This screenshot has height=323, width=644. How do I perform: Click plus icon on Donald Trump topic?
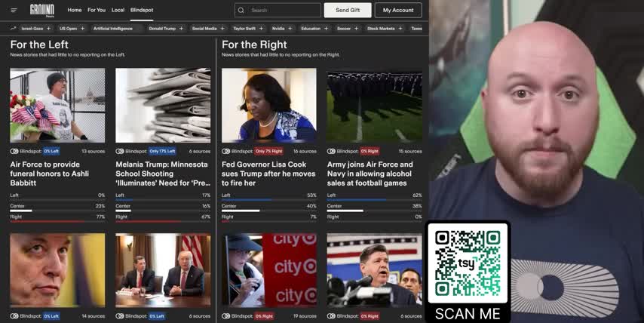(182, 29)
